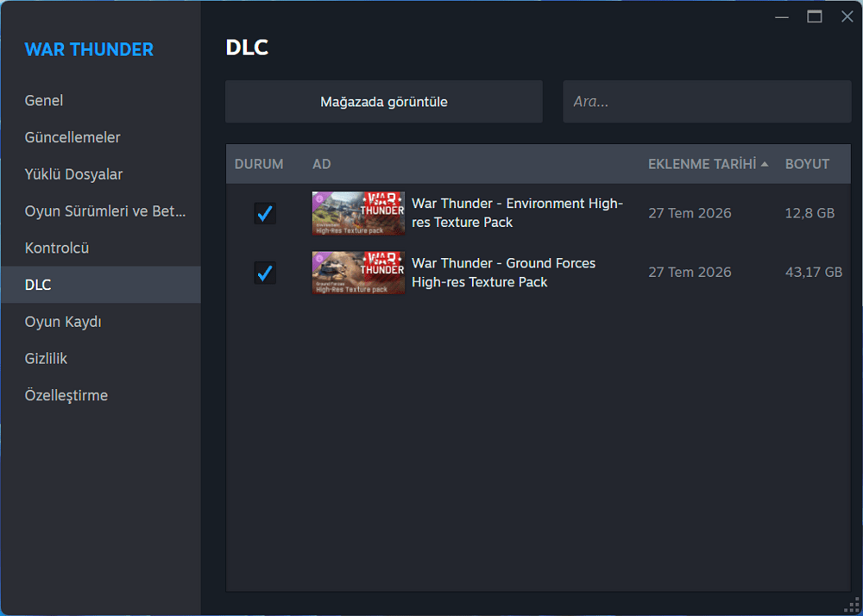Uncheck the Environment High-res Texture Pack checkbox
863x616 pixels.
265,213
